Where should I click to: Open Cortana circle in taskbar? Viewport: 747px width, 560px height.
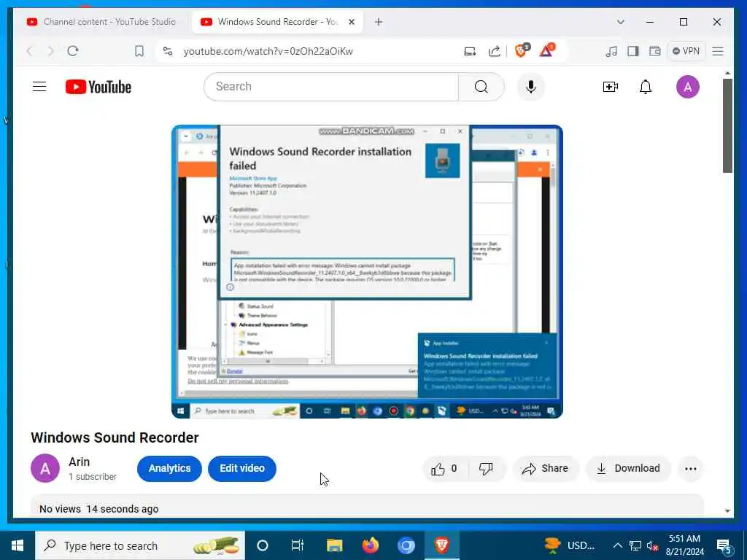tap(263, 545)
